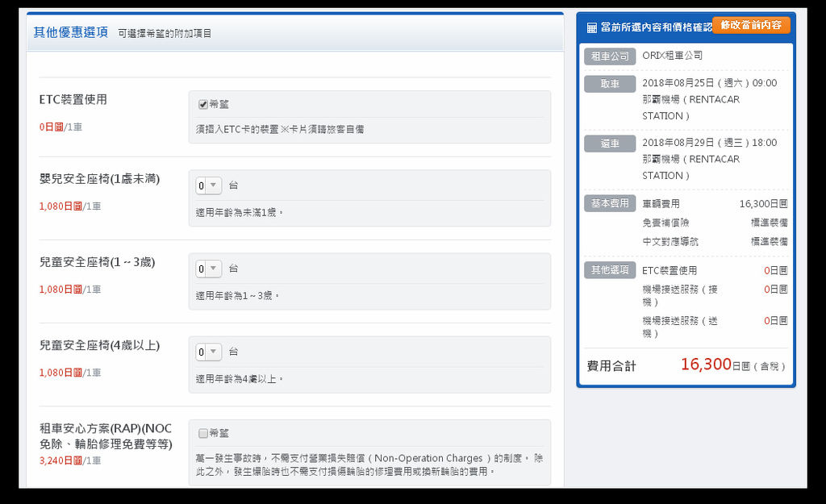Click the 當前所選內容和價格確認 panel title
Image resolution: width=826 pixels, height=504 pixels.
(657, 27)
